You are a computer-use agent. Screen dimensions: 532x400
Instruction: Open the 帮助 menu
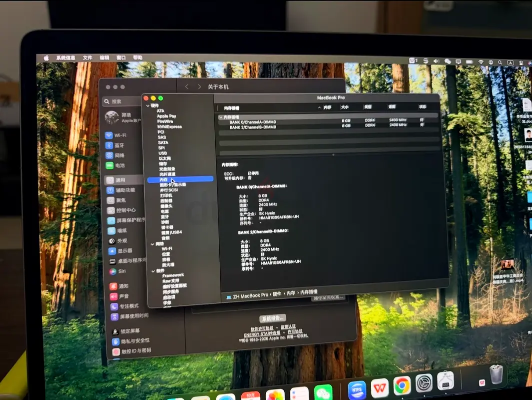click(138, 57)
